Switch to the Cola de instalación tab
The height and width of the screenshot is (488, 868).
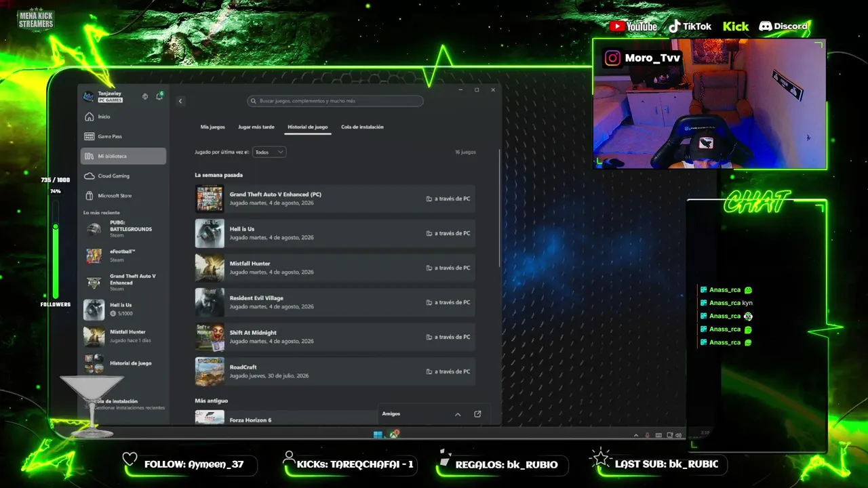coord(362,127)
